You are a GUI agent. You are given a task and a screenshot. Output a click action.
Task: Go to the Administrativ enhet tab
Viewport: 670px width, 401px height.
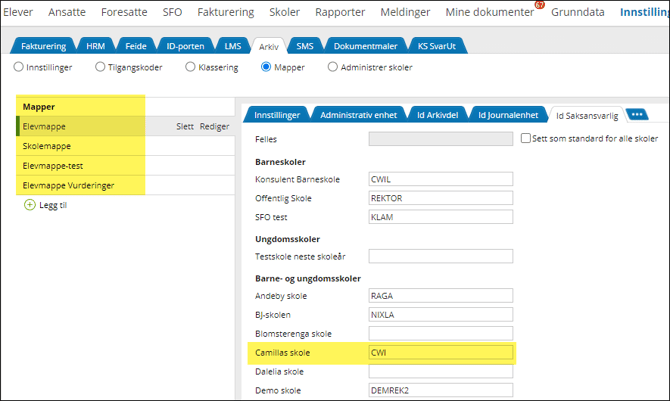360,115
